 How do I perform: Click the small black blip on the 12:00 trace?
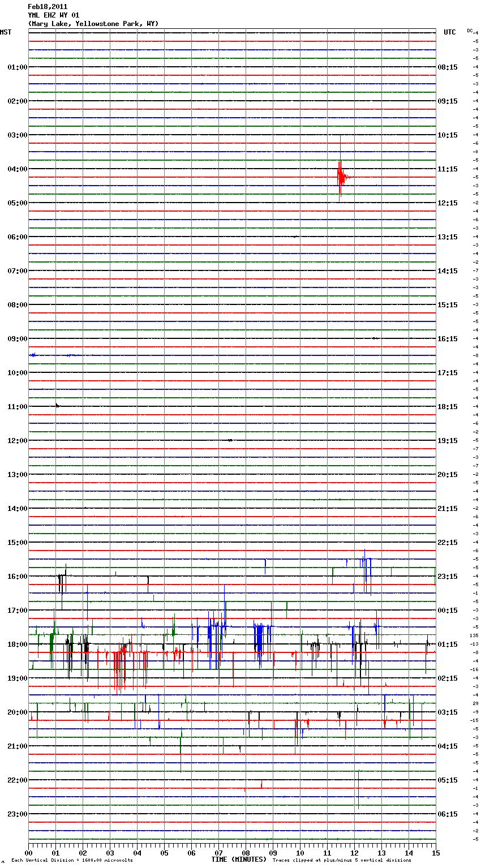[230, 440]
